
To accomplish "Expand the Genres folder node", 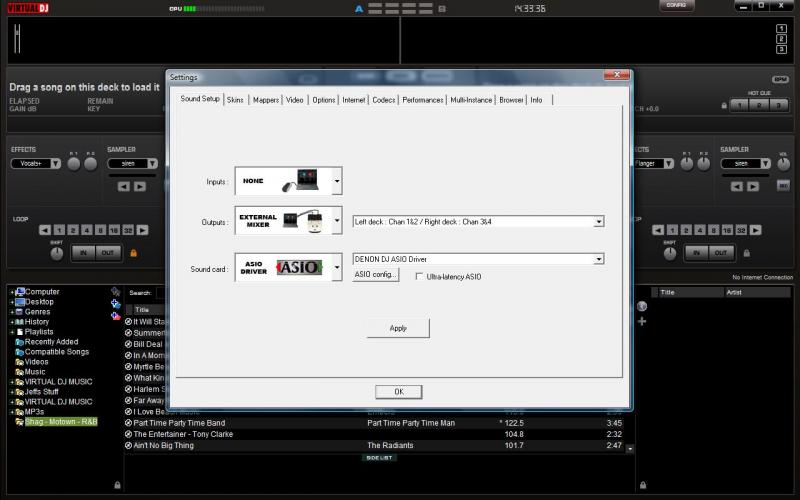I will tap(12, 312).
